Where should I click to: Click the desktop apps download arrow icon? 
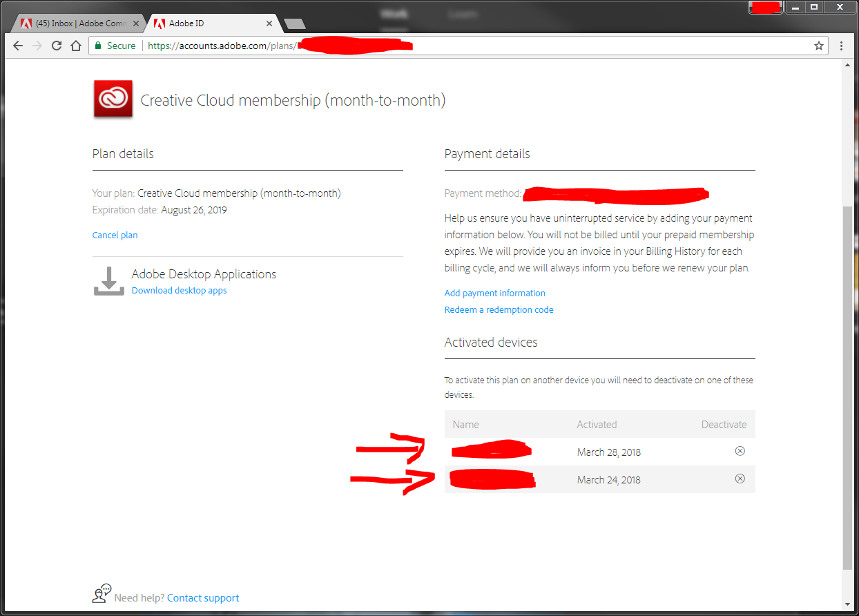pos(108,281)
